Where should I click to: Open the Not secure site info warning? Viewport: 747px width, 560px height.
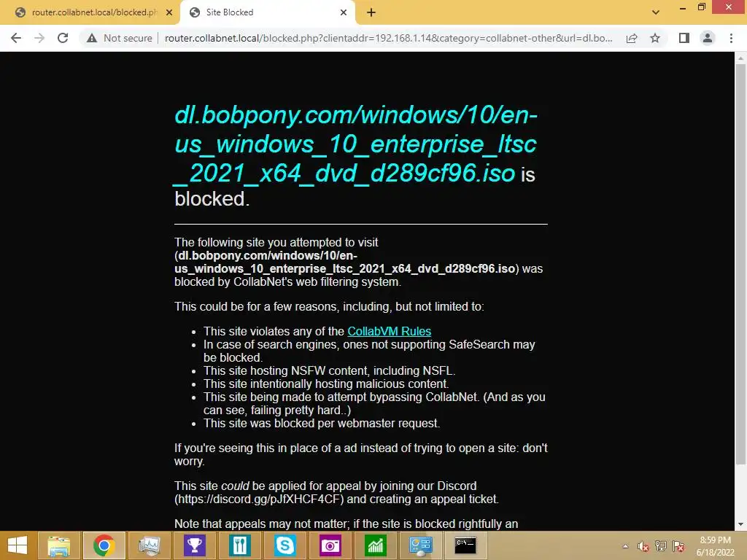coord(119,38)
